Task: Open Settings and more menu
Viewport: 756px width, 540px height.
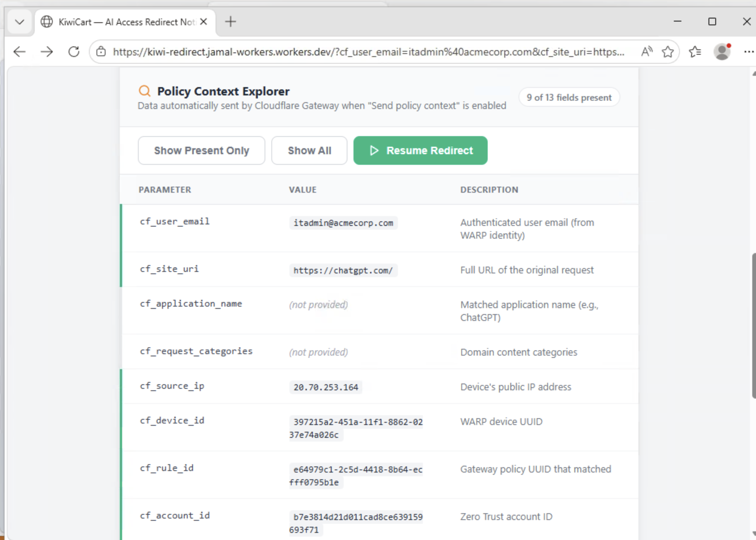Action: 748,52
